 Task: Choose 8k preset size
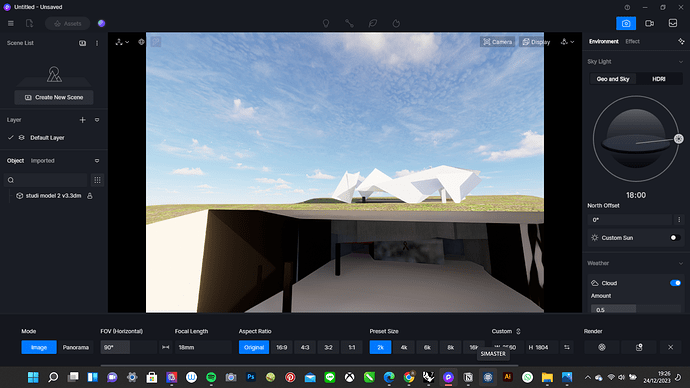(x=450, y=347)
